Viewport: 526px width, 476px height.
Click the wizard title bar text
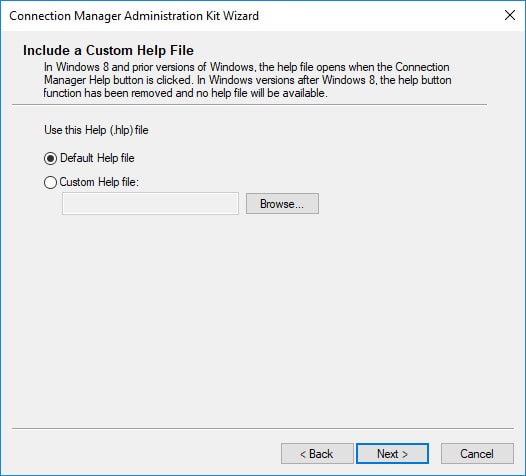tap(134, 16)
